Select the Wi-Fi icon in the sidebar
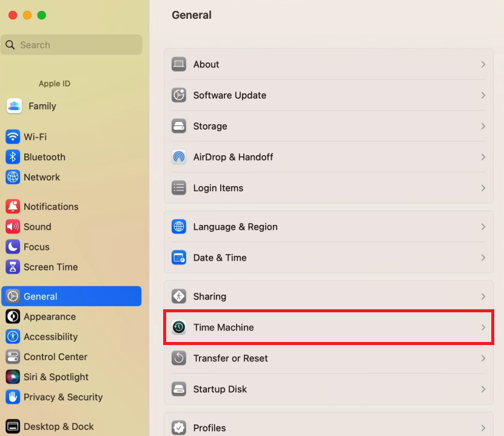 click(x=13, y=136)
